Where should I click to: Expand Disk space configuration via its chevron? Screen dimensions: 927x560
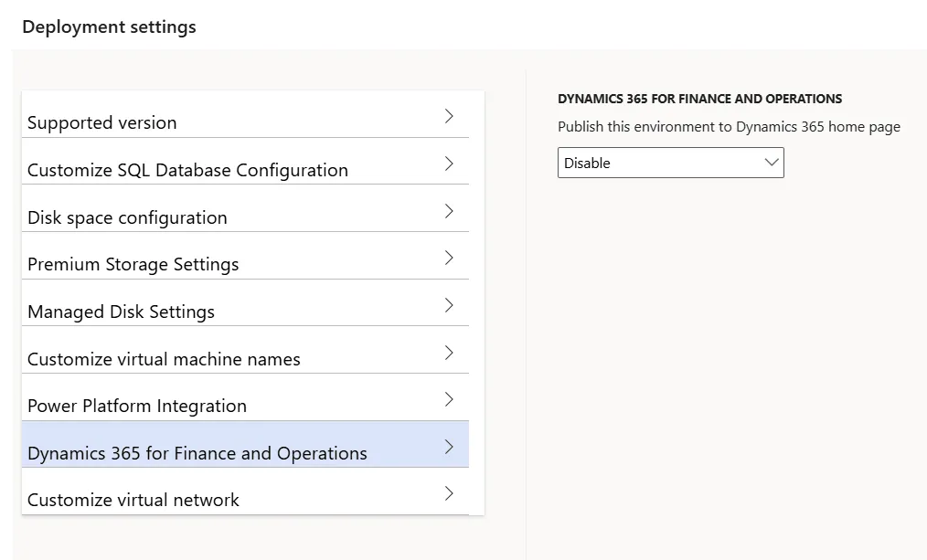(449, 211)
